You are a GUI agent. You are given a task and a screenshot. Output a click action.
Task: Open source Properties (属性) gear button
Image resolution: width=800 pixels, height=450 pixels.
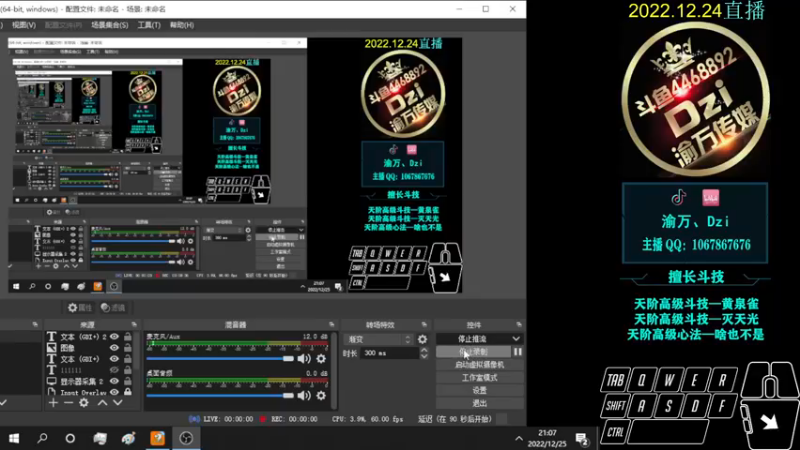80,307
